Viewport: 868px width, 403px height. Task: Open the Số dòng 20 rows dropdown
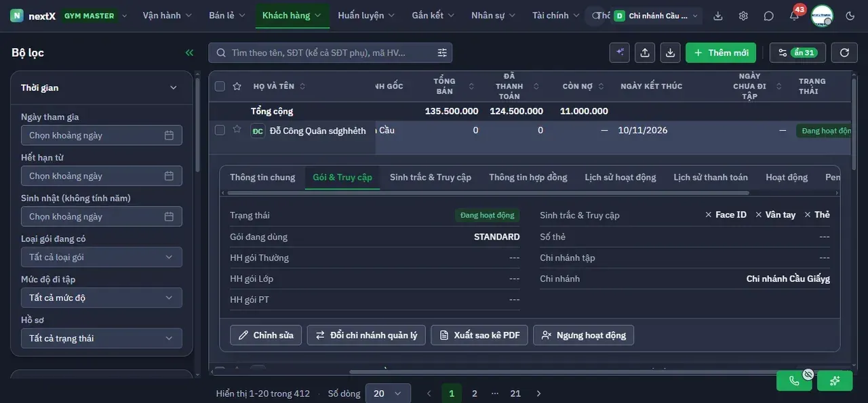(x=388, y=394)
